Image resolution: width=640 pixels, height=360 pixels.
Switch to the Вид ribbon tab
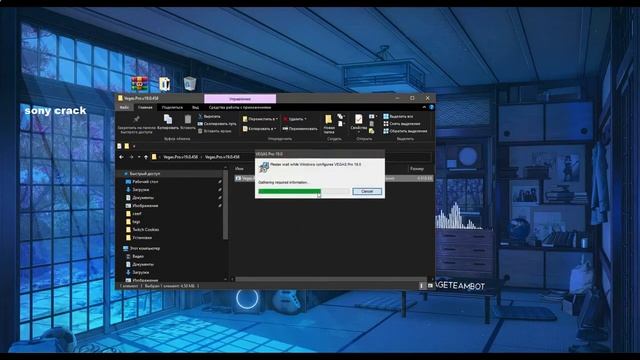tap(196, 107)
